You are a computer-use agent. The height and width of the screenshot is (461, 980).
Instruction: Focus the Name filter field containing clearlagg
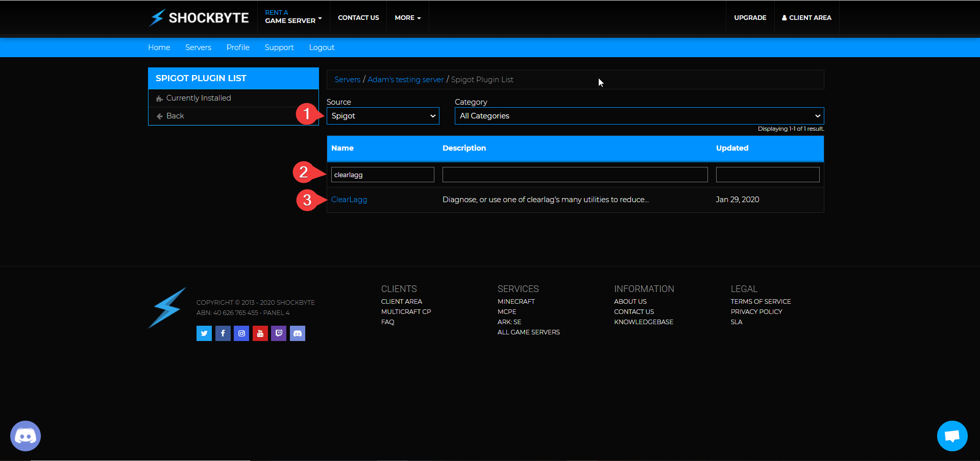click(x=383, y=175)
